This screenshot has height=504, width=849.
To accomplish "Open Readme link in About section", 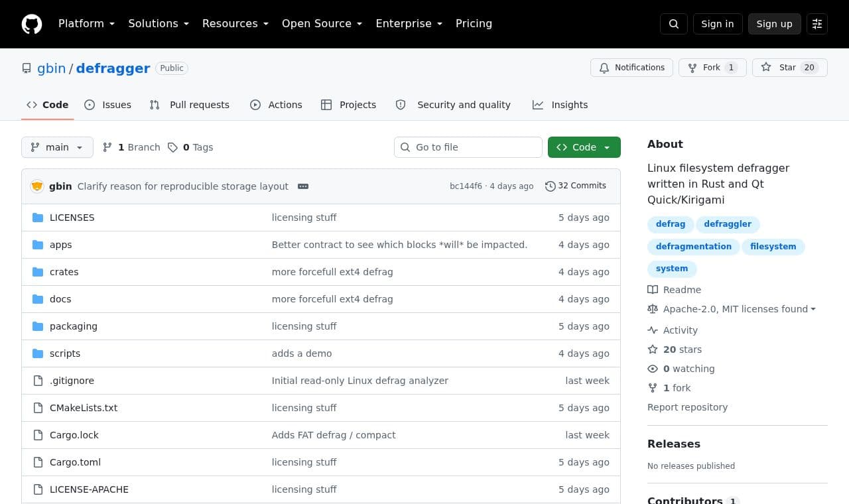I will pyautogui.click(x=674, y=290).
